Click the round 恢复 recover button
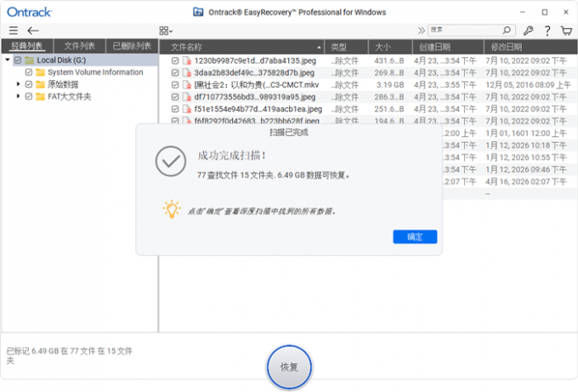This screenshot has width=578, height=392. click(x=289, y=367)
